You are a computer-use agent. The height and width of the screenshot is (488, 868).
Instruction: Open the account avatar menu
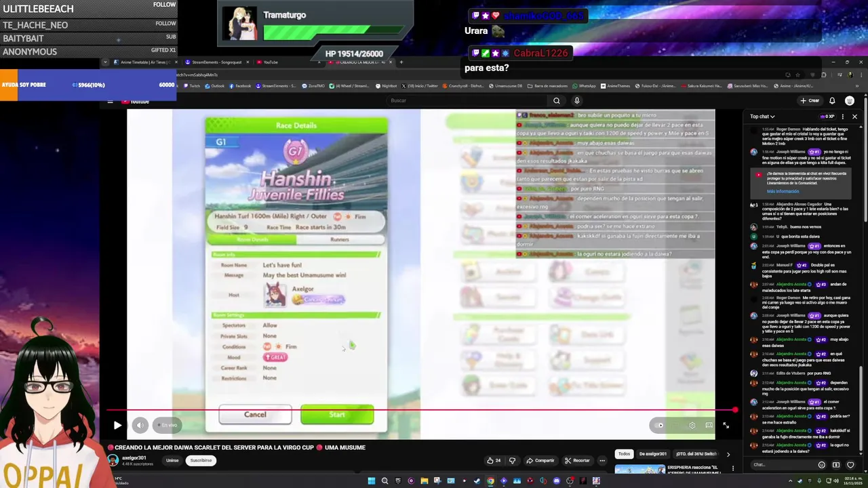pos(850,100)
